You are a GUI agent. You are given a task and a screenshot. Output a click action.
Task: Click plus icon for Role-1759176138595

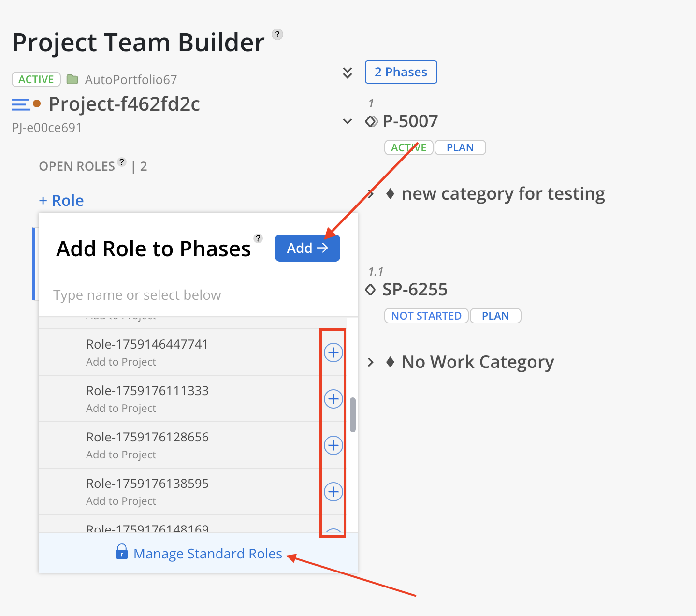(x=333, y=492)
